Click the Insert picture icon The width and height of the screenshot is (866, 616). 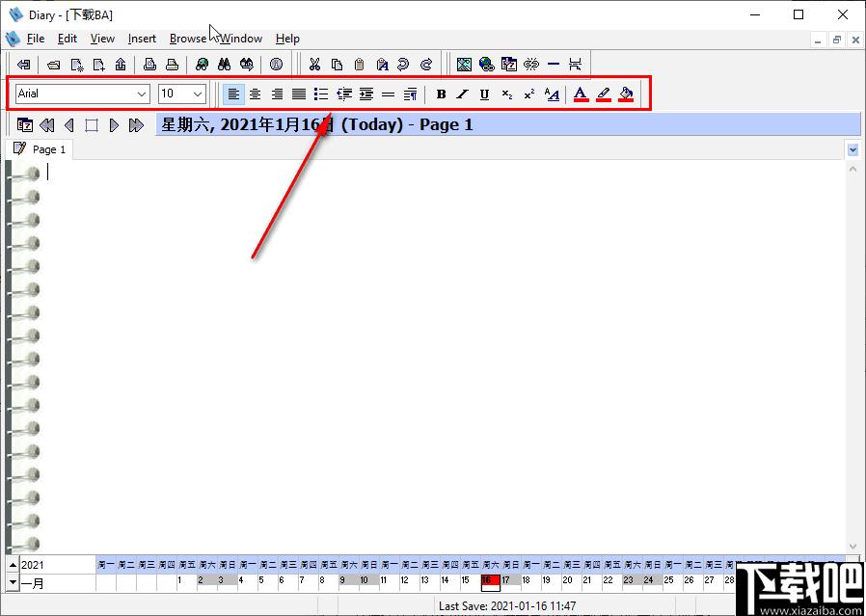465,65
